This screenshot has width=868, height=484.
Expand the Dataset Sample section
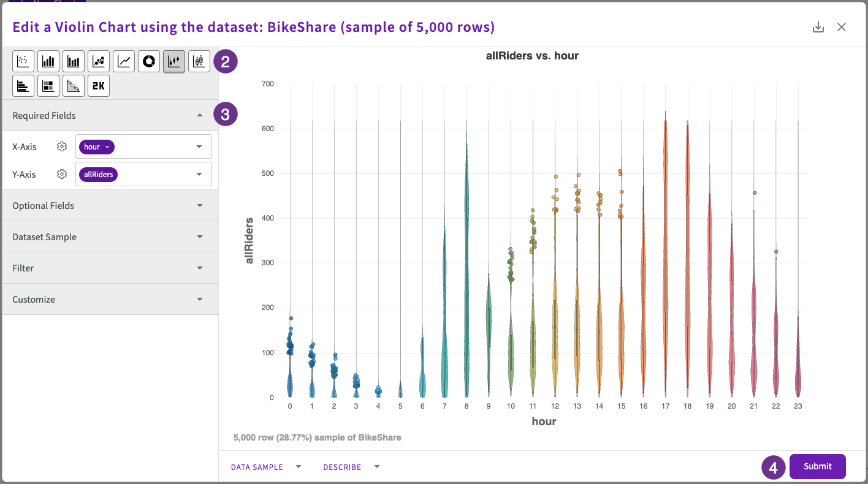tap(110, 237)
